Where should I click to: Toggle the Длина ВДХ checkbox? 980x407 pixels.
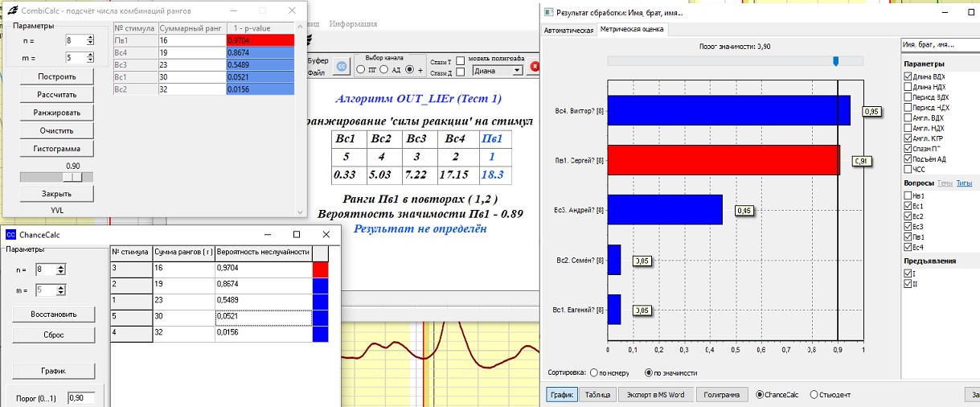[x=908, y=76]
